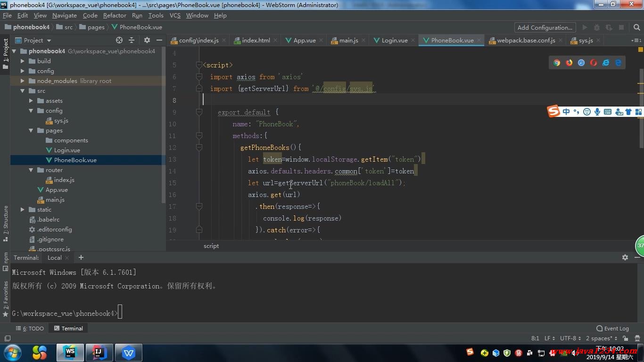The image size is (644, 362).
Task: Add a new terminal session tab
Action: click(81, 257)
